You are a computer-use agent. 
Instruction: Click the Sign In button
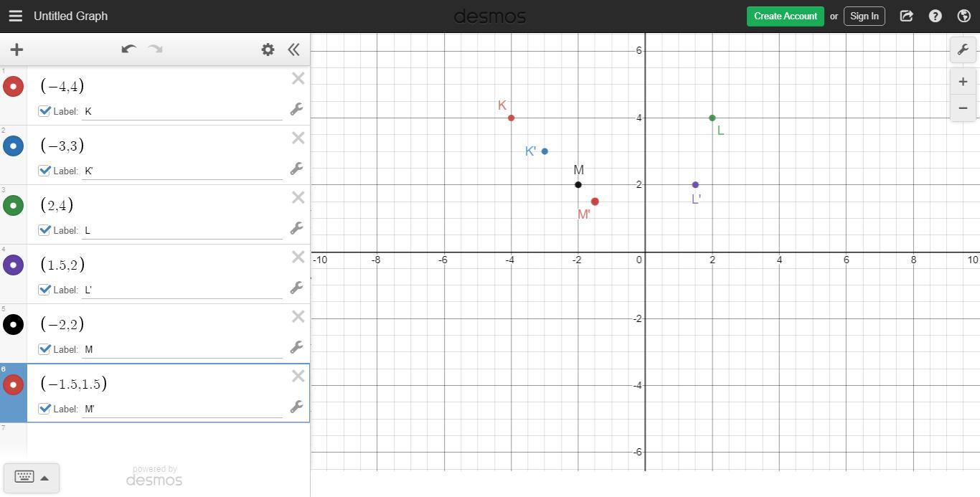click(864, 16)
